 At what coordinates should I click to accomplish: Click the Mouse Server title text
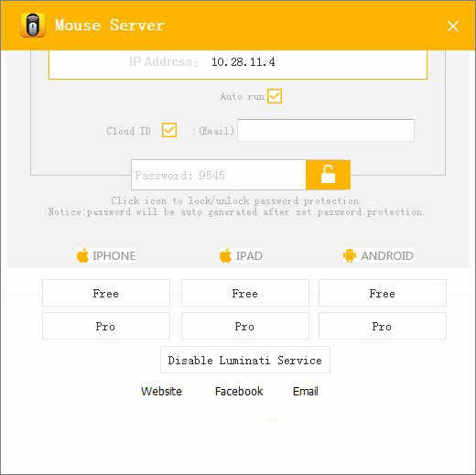tap(110, 25)
